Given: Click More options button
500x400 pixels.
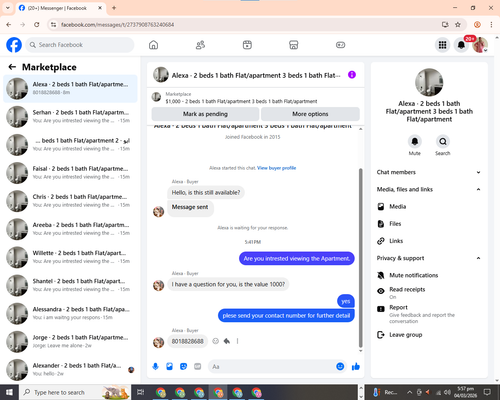Looking at the screenshot, I should click(x=310, y=114).
